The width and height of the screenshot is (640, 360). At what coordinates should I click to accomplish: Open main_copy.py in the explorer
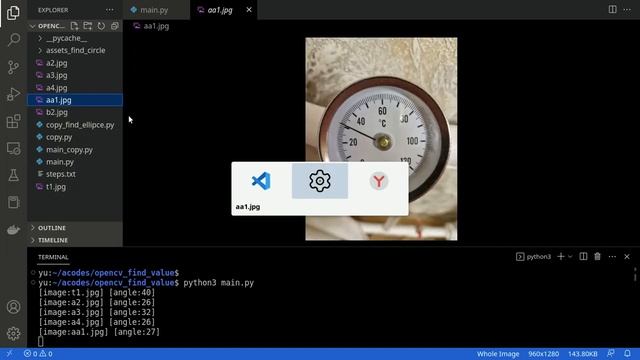tap(75, 149)
